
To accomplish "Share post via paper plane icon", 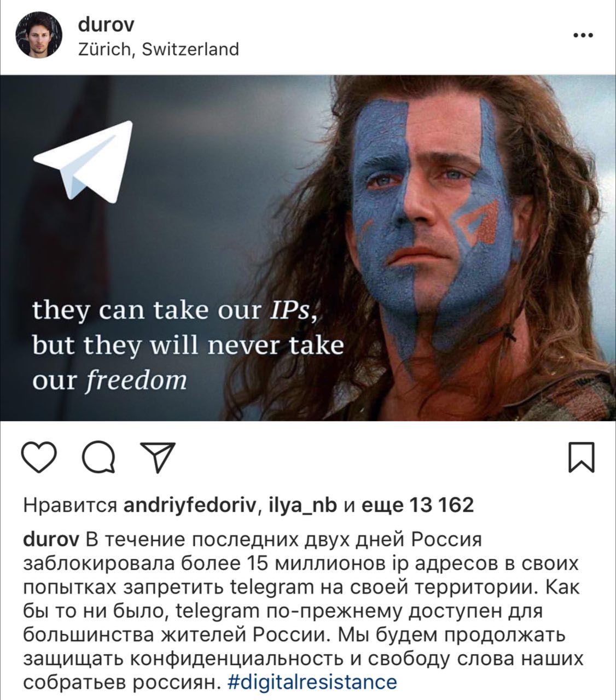I will 158,457.
